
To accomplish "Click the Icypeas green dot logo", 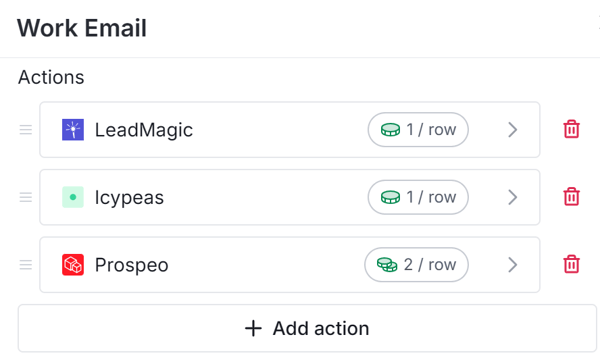I will click(x=73, y=197).
